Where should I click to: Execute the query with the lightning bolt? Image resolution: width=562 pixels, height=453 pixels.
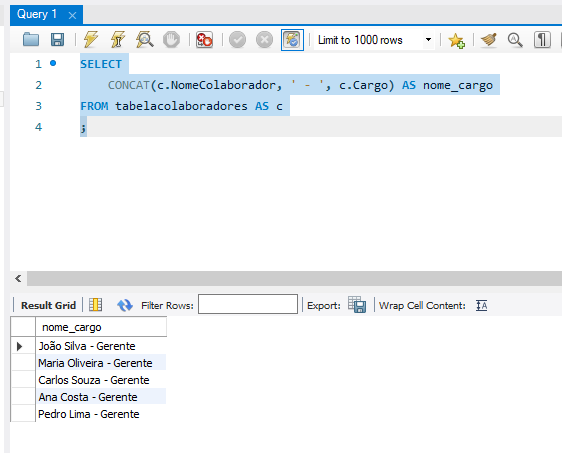pyautogui.click(x=91, y=39)
